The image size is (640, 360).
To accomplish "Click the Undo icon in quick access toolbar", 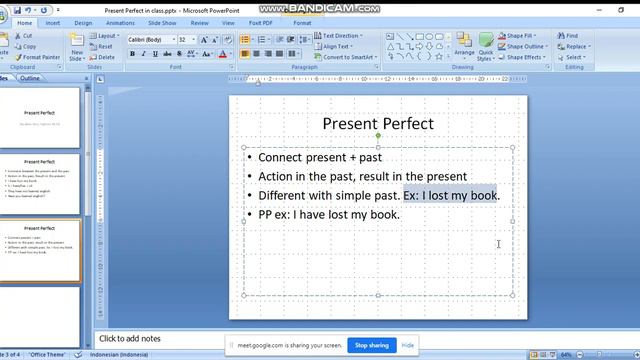I will (x=28, y=10).
